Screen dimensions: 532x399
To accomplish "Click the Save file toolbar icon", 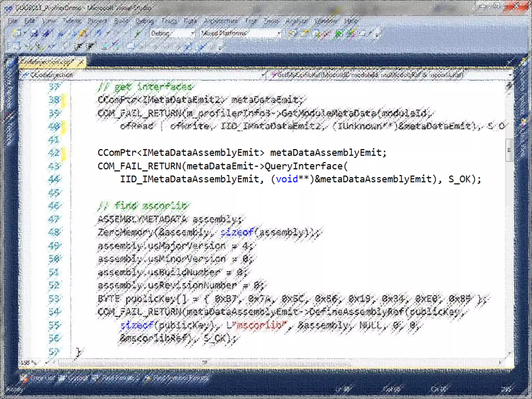I will 34,33.
